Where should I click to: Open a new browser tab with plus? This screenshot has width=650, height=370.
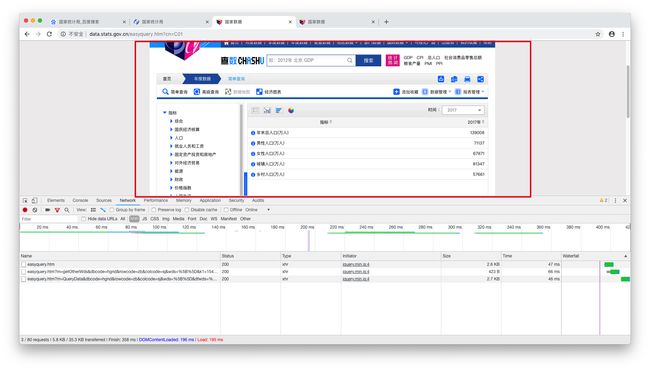(x=386, y=22)
